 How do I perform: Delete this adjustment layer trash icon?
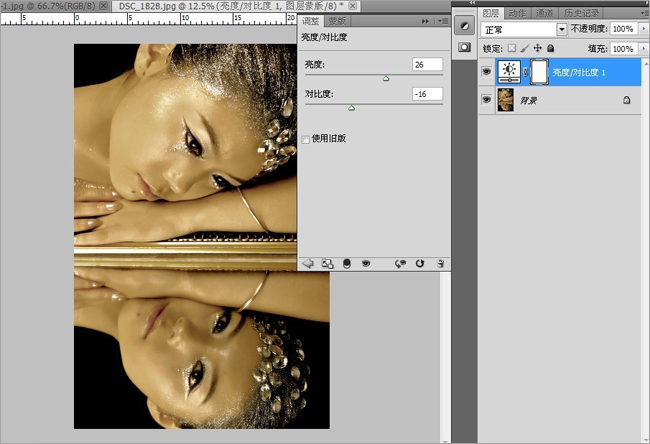441,263
